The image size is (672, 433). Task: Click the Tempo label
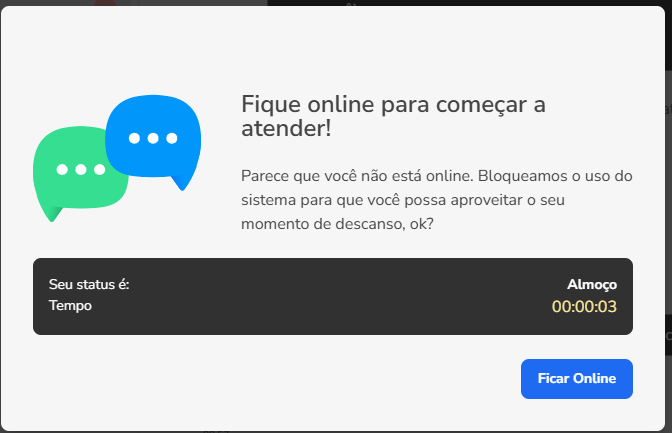(70, 306)
